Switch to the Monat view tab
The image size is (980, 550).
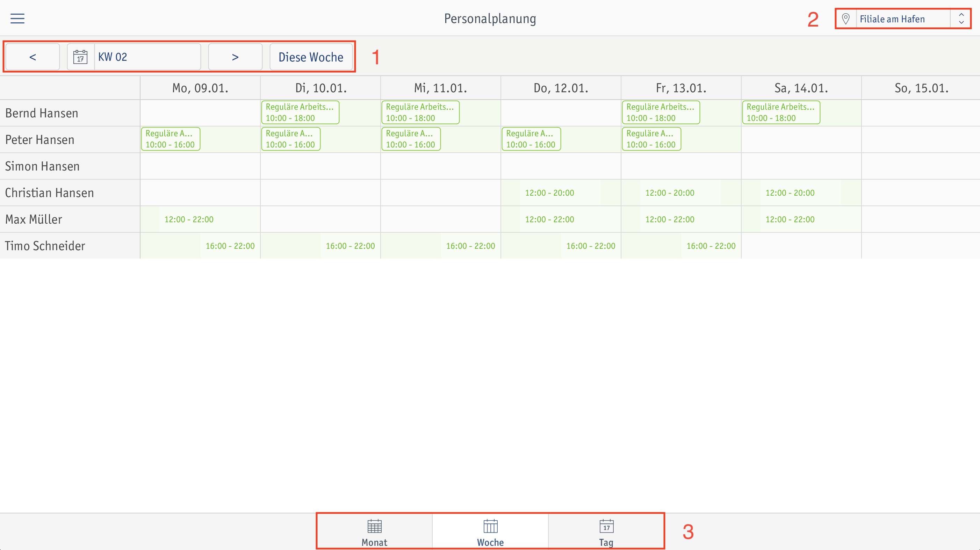[x=374, y=533]
